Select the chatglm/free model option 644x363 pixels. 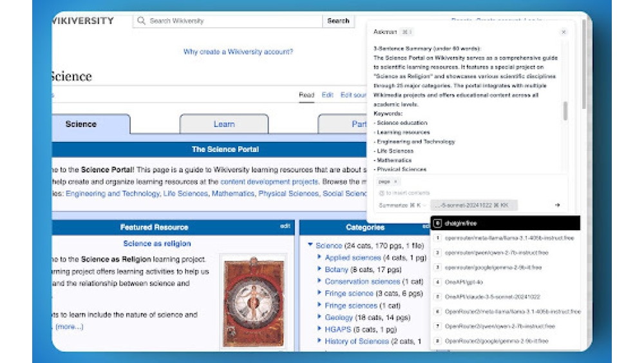(506, 223)
